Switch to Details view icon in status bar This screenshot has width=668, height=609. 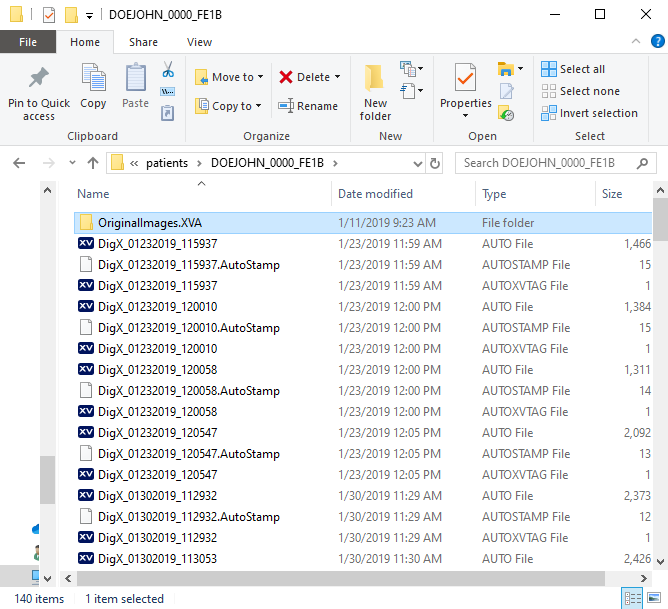[632, 598]
